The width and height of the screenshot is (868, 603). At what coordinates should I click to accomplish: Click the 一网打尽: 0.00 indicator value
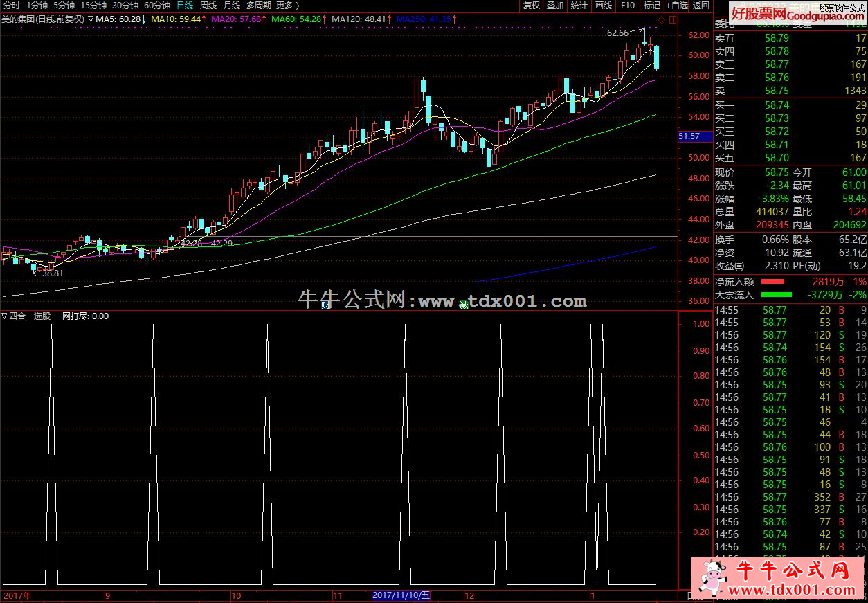pyautogui.click(x=82, y=316)
